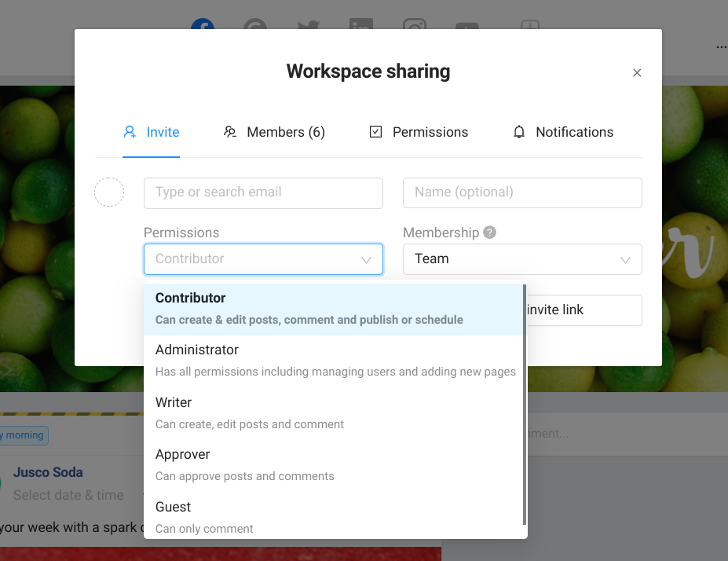Choose the Writer permission option
This screenshot has width=728, height=561.
tap(333, 413)
